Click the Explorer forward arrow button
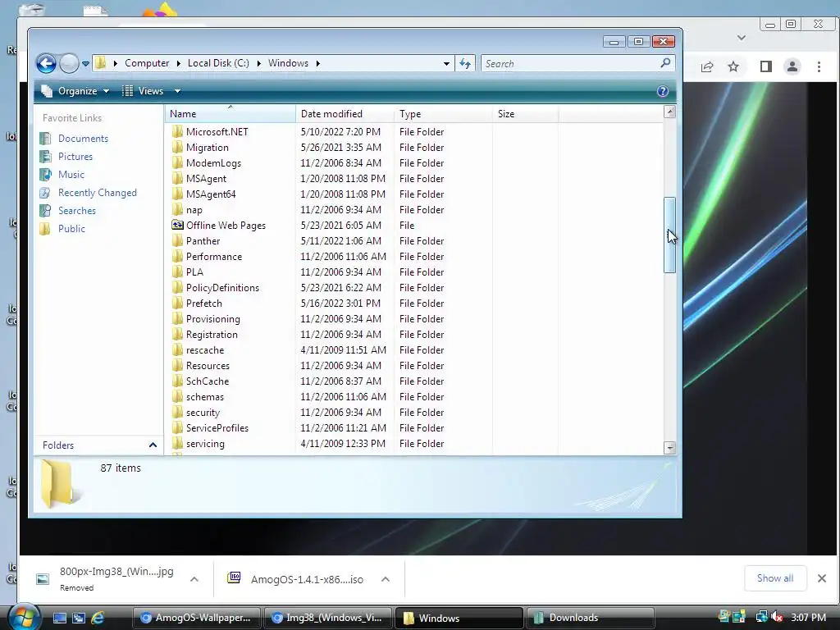This screenshot has height=630, width=840. (69, 64)
